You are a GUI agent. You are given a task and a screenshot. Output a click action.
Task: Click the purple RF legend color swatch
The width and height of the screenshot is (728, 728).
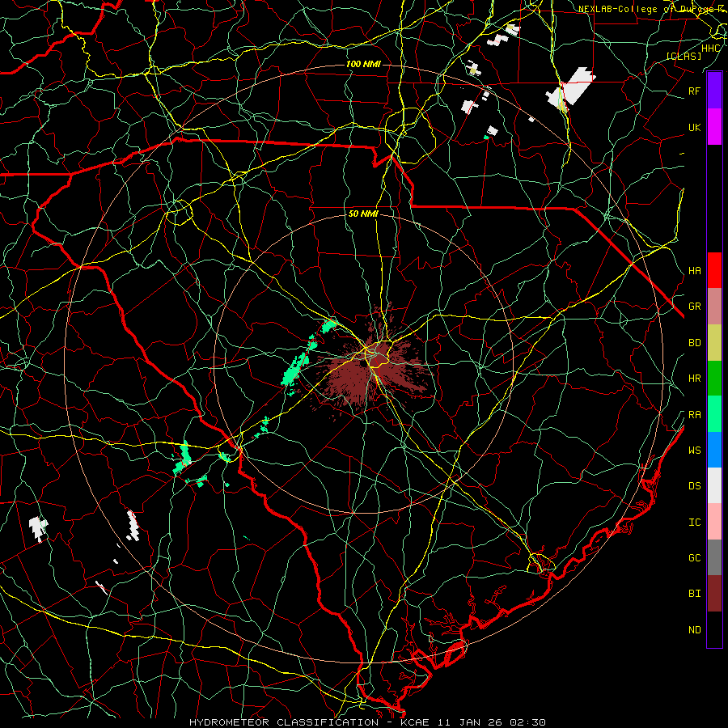(714, 91)
